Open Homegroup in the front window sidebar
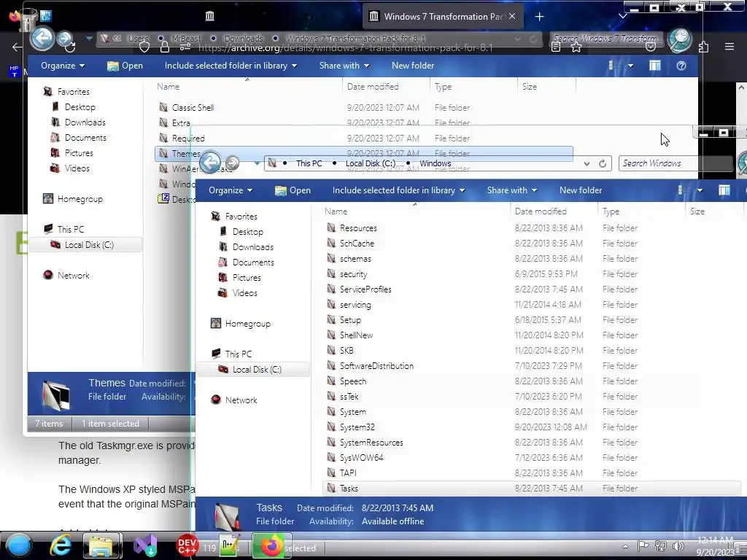This screenshot has width=747, height=560. 247,324
